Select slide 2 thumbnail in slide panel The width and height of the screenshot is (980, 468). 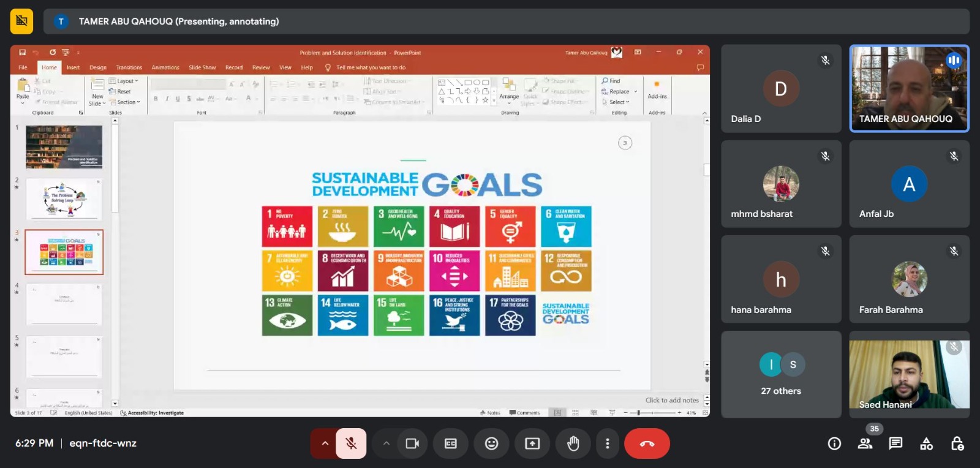[x=64, y=199]
